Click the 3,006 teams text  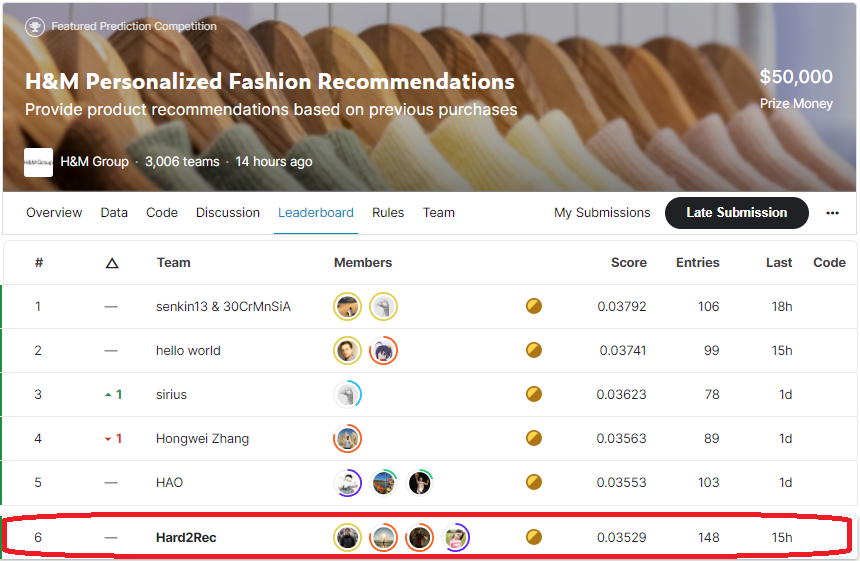click(182, 162)
